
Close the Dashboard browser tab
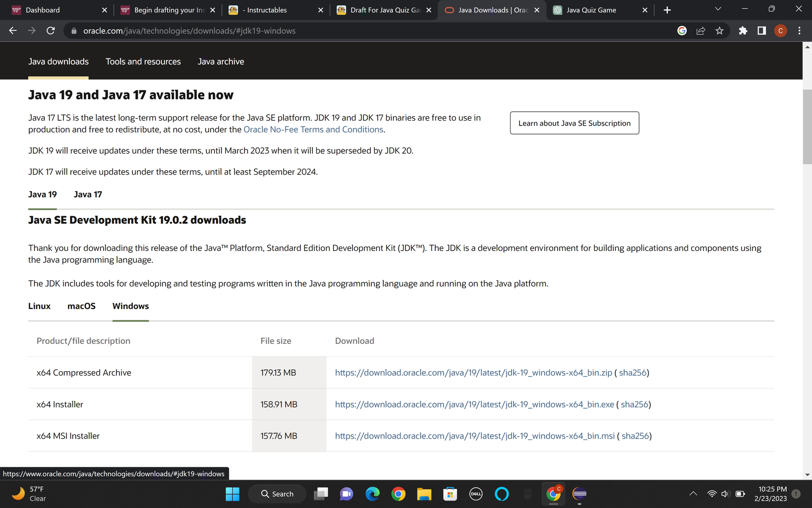pos(104,10)
